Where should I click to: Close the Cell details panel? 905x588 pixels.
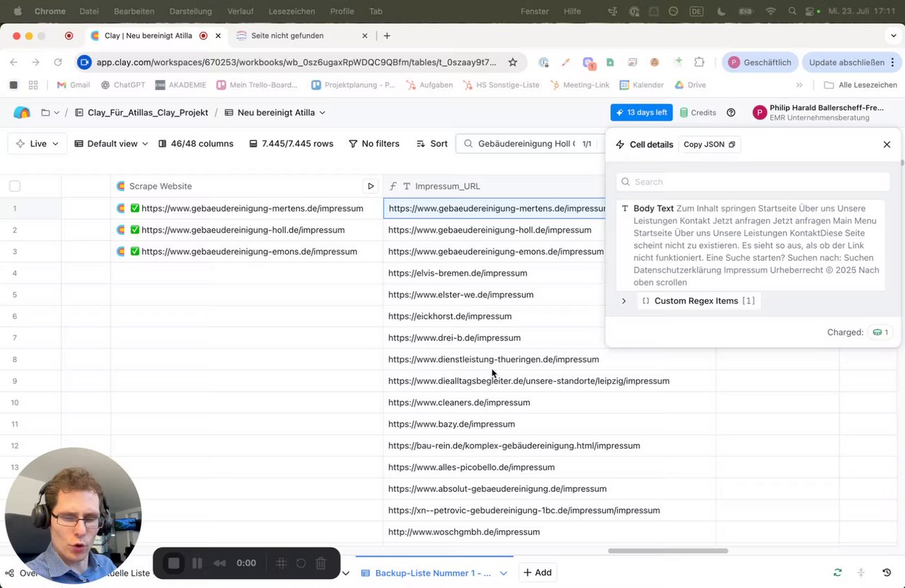(x=887, y=144)
